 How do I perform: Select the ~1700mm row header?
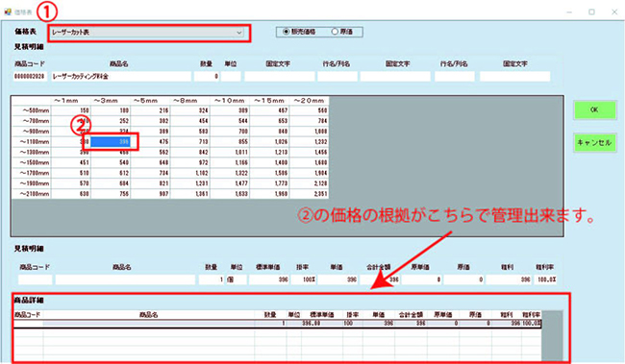pos(32,173)
